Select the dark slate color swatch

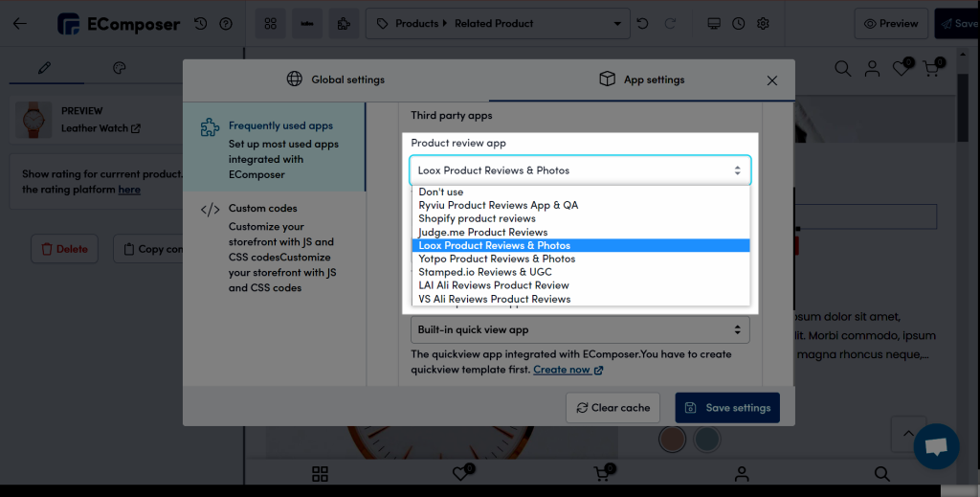point(707,439)
